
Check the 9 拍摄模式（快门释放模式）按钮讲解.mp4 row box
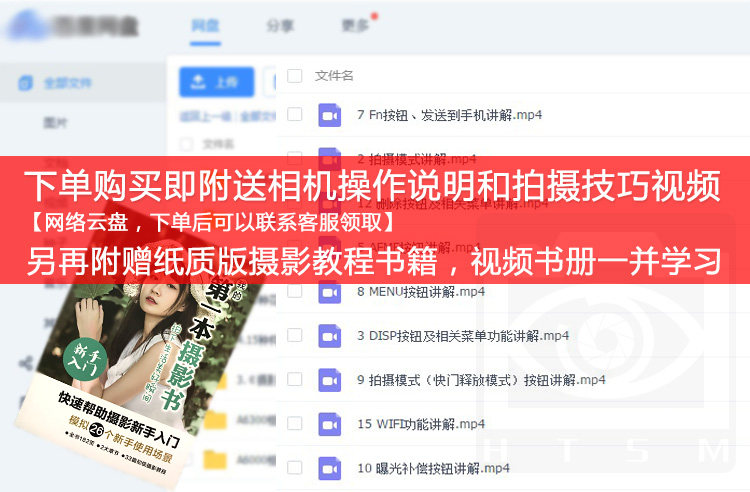click(x=294, y=379)
